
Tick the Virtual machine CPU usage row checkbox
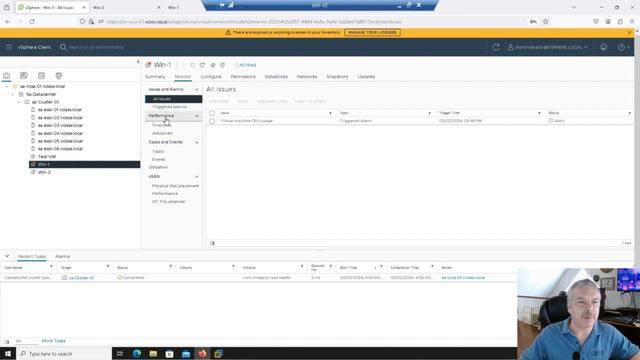coord(212,121)
